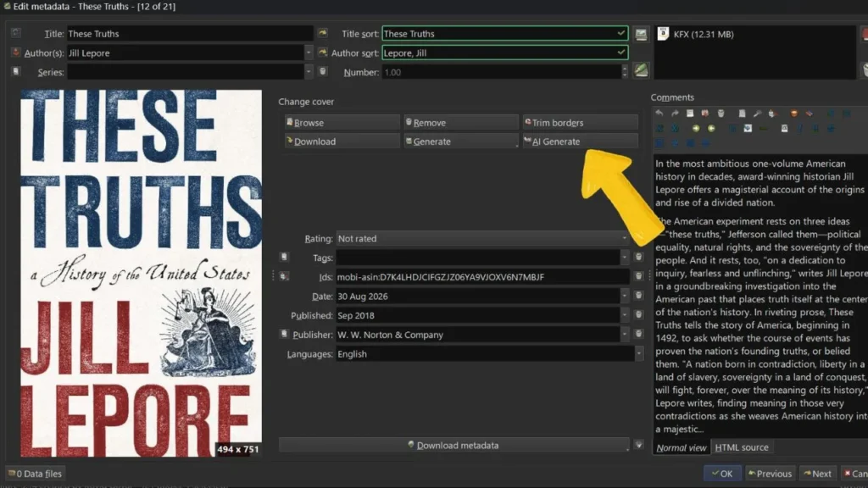Click the icon right of the Title sort field
Image resolution: width=868 pixels, height=488 pixels.
point(641,34)
